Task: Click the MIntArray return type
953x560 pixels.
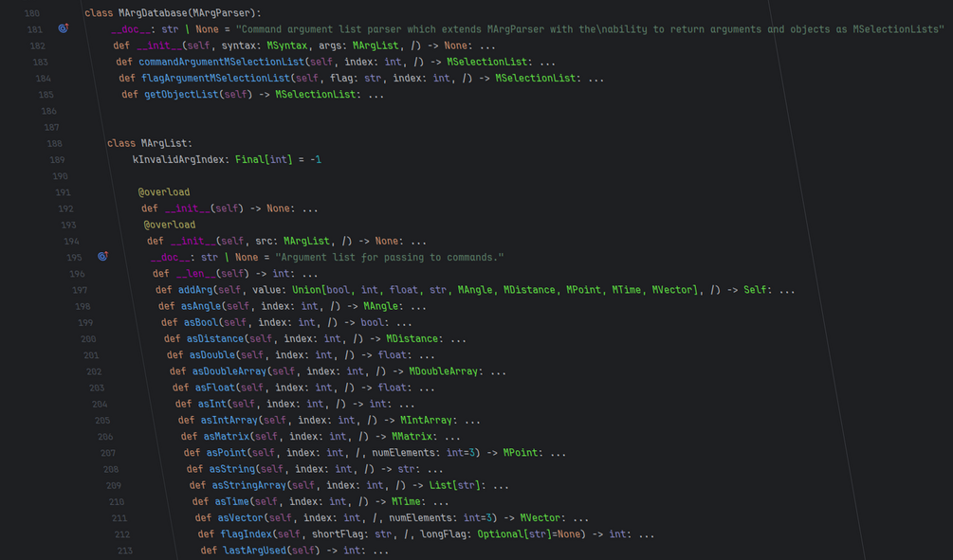Action: click(426, 421)
